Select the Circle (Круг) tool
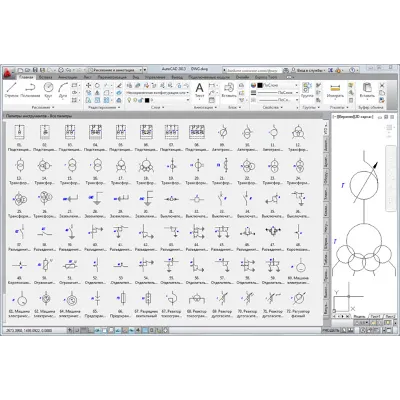Viewport: 400px width, 400px height. tap(48, 90)
